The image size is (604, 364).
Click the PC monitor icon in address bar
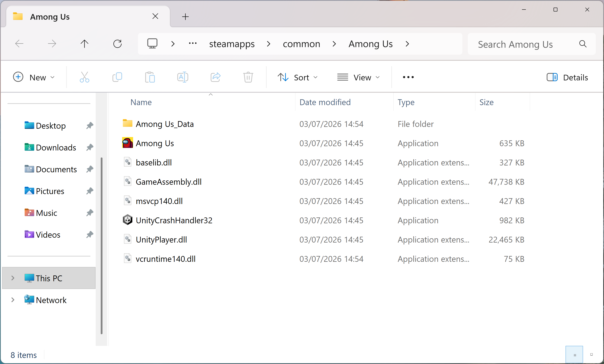152,44
